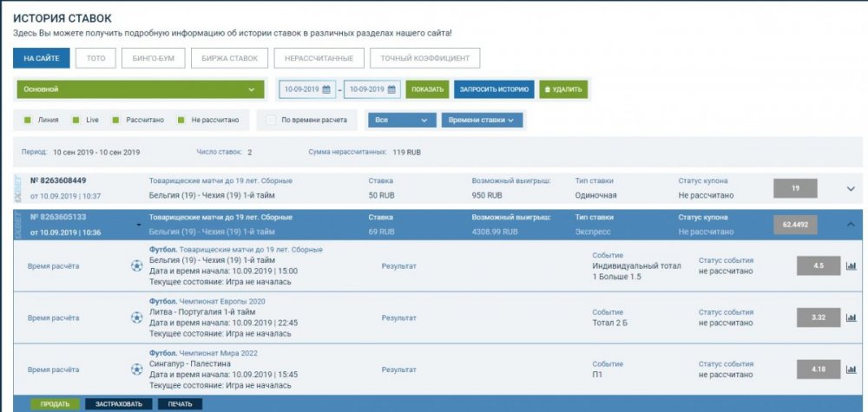Click football icon for Singapore–Palestine match
868x412 pixels.
coord(137,369)
